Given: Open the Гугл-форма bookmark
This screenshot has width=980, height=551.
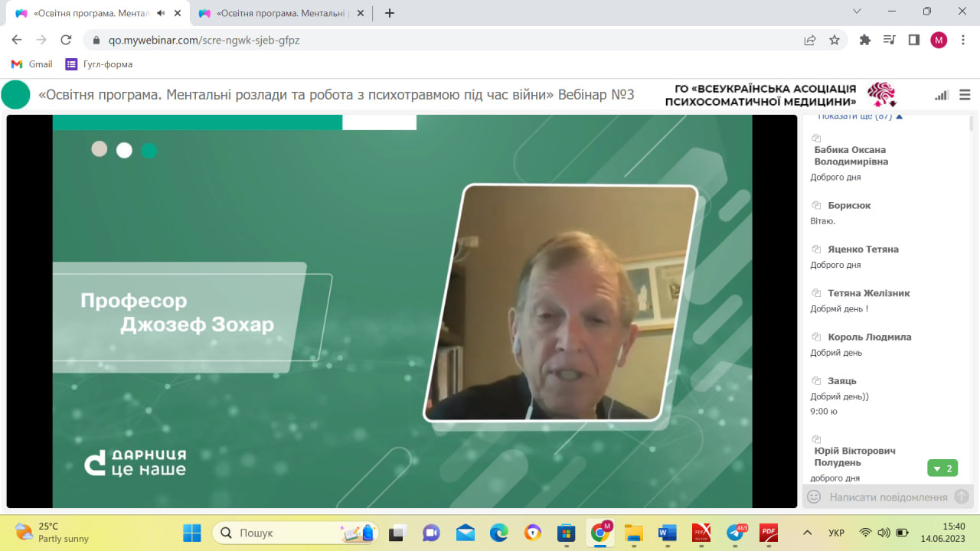Looking at the screenshot, I should pos(99,64).
